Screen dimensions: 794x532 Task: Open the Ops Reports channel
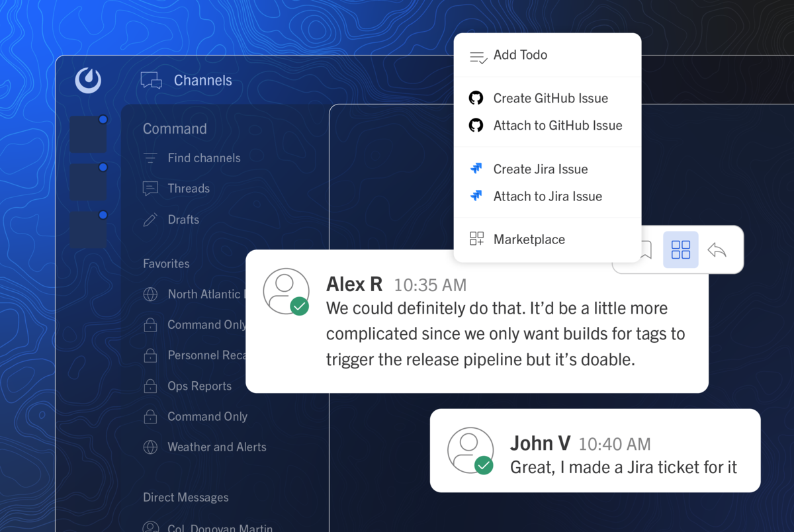point(199,386)
